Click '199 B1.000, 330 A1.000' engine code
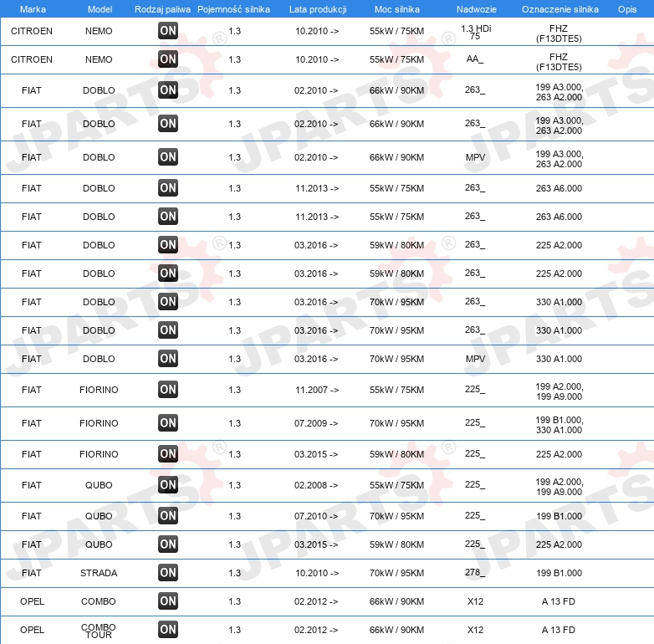The width and height of the screenshot is (654, 644). [x=559, y=425]
